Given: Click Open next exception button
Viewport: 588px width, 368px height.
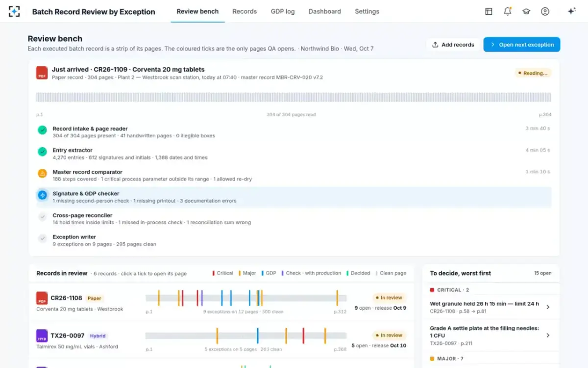Looking at the screenshot, I should click(x=522, y=45).
